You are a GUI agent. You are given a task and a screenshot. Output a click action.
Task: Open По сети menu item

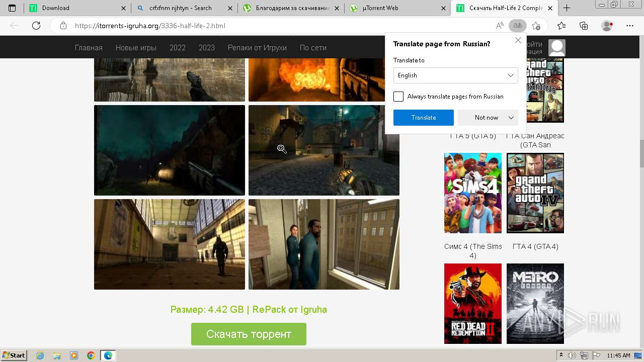[x=313, y=48]
